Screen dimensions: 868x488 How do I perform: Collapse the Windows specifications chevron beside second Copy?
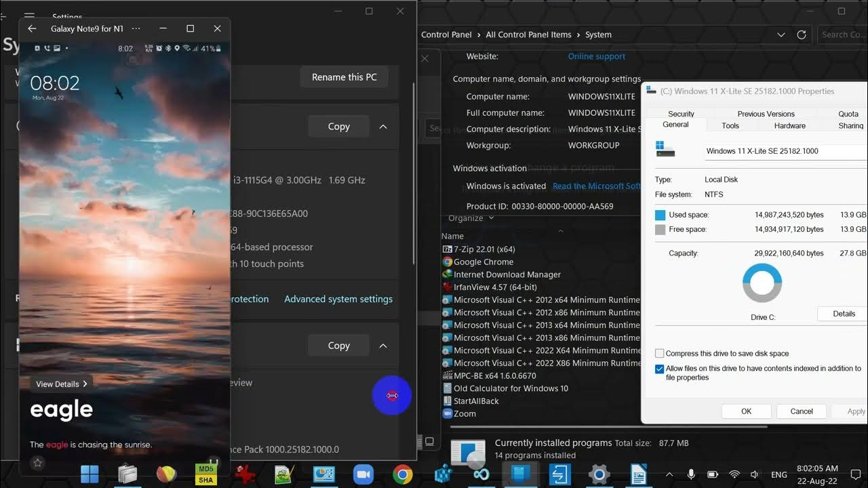click(383, 346)
